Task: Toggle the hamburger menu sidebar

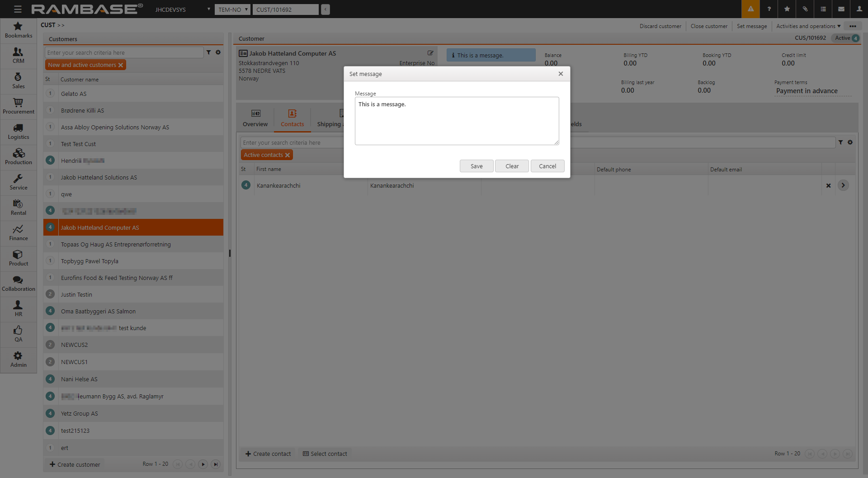Action: click(18, 9)
